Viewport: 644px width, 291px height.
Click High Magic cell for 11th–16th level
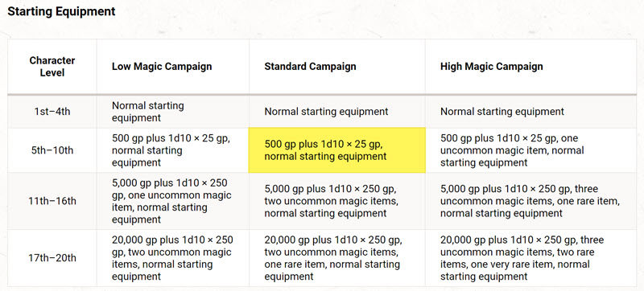pyautogui.click(x=531, y=201)
